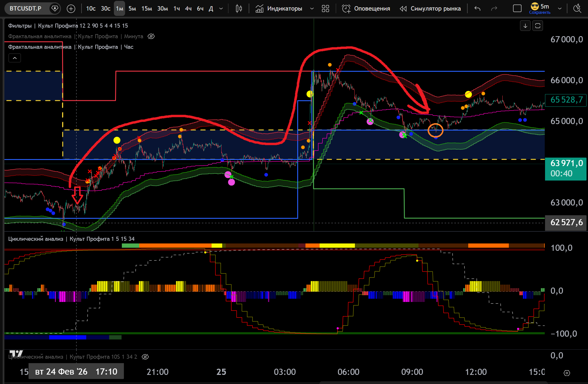Switch to the 4ч timeframe
The width and height of the screenshot is (588, 384).
click(x=188, y=9)
